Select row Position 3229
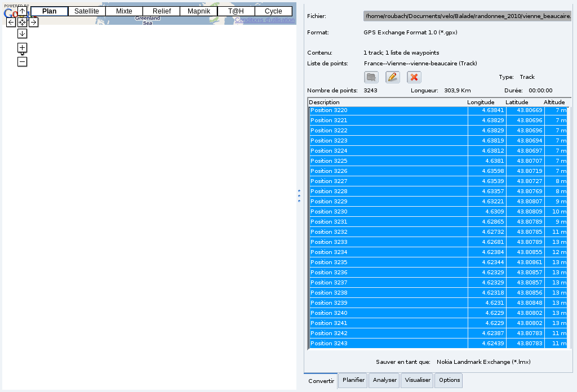Image resolution: width=577 pixels, height=392 pixels. point(438,201)
